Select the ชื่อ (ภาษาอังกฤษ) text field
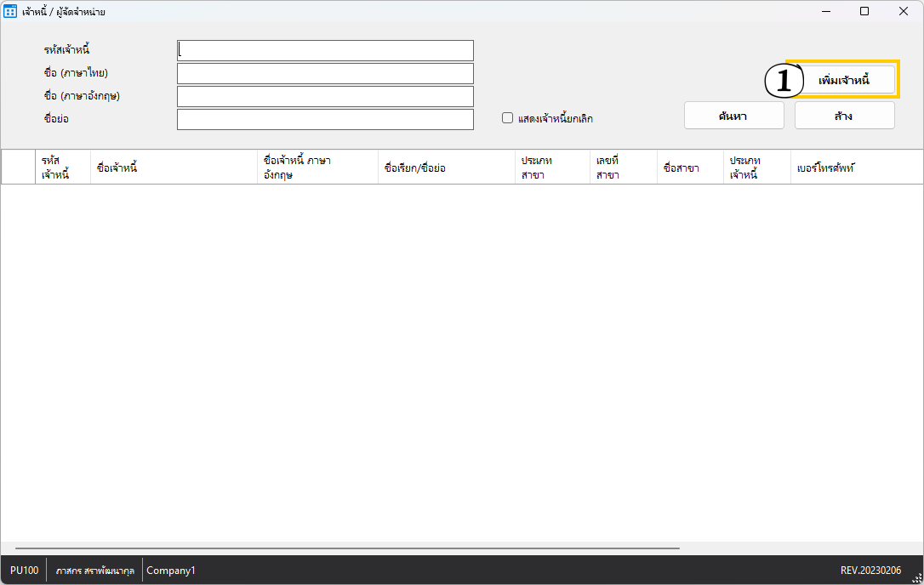This screenshot has width=924, height=585. pos(325,97)
